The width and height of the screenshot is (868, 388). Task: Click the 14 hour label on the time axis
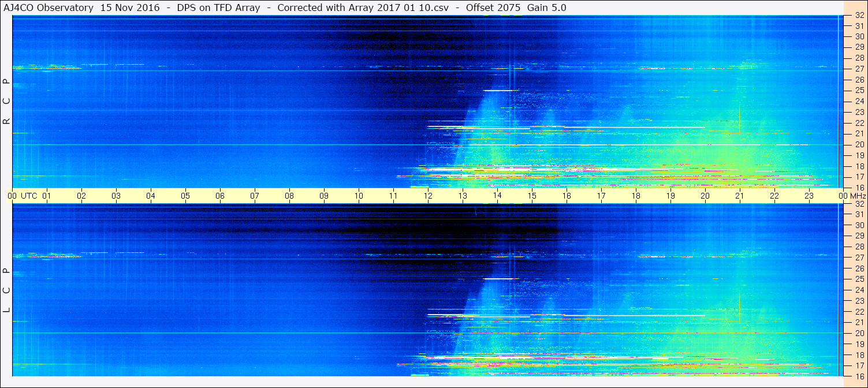pos(497,196)
